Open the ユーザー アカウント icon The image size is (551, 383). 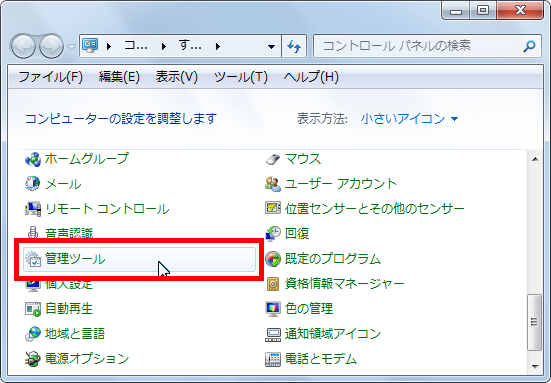[273, 184]
